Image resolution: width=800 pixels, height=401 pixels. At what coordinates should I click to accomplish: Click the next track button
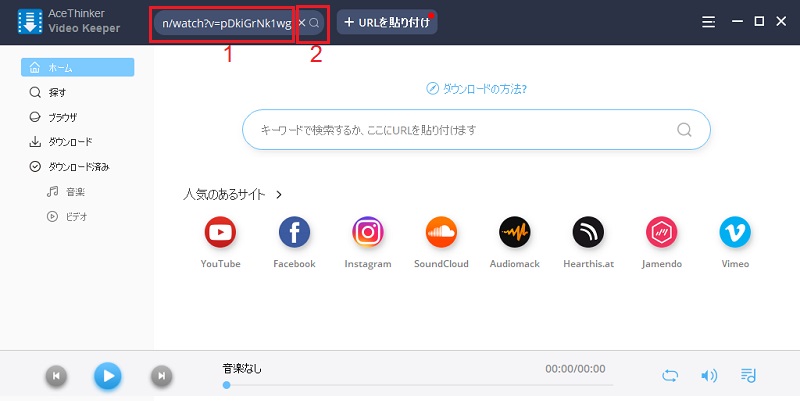tap(162, 376)
